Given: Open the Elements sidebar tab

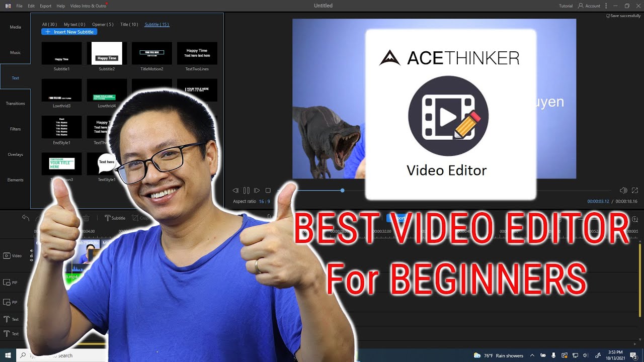Looking at the screenshot, I should click(15, 180).
